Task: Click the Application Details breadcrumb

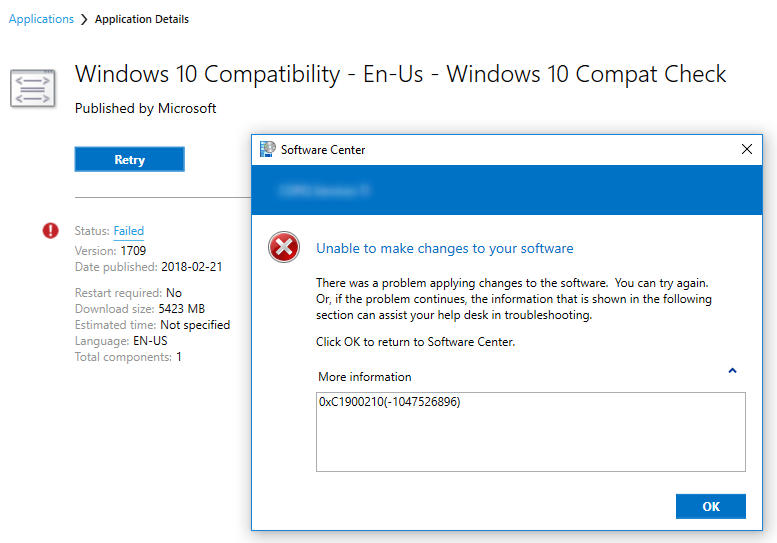Action: click(142, 19)
